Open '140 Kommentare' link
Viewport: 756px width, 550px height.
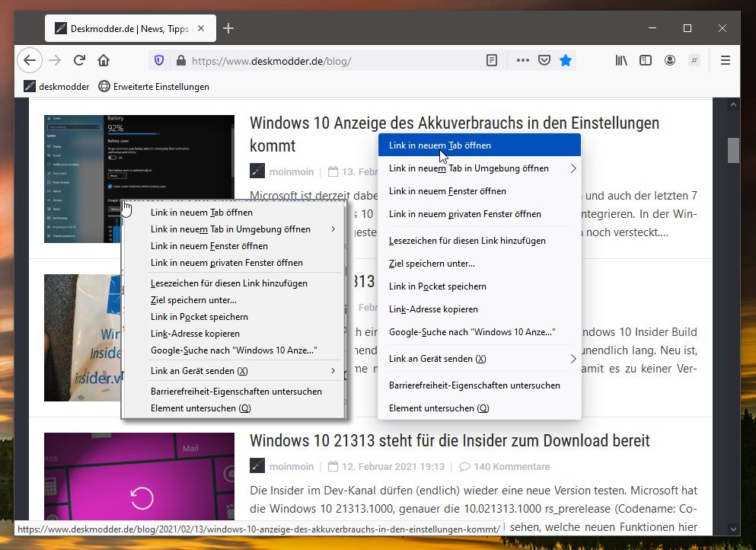tap(505, 466)
